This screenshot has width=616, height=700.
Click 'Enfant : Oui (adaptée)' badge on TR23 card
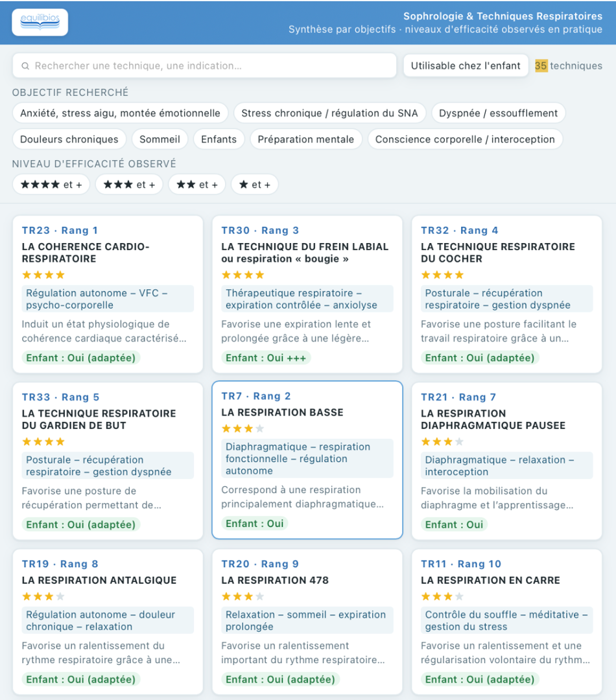coord(81,358)
